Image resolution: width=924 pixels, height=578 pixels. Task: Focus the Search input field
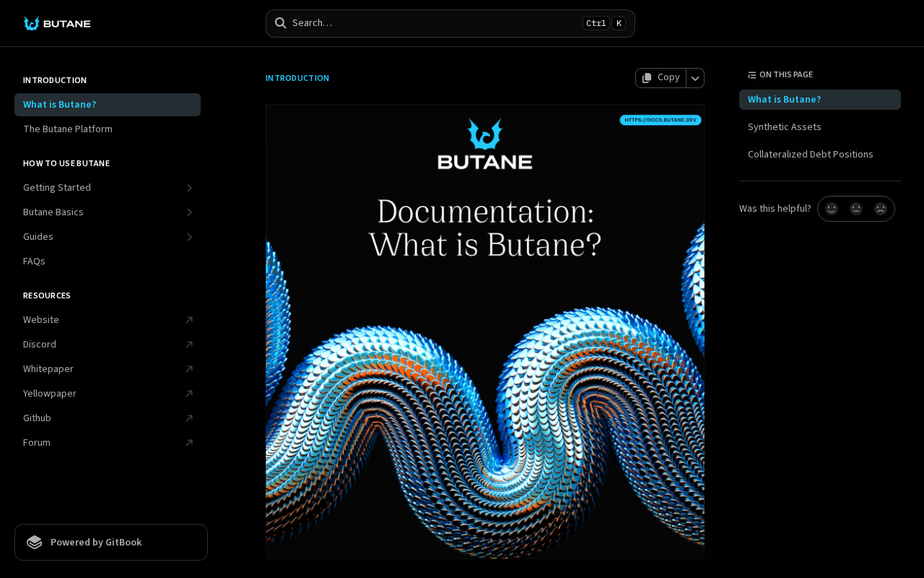click(x=450, y=23)
